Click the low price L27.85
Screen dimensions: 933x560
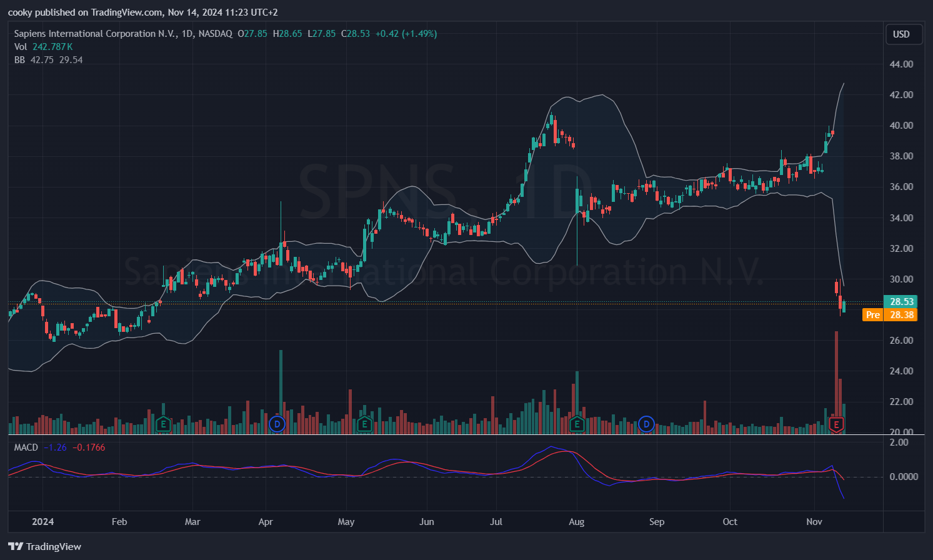[x=322, y=34]
